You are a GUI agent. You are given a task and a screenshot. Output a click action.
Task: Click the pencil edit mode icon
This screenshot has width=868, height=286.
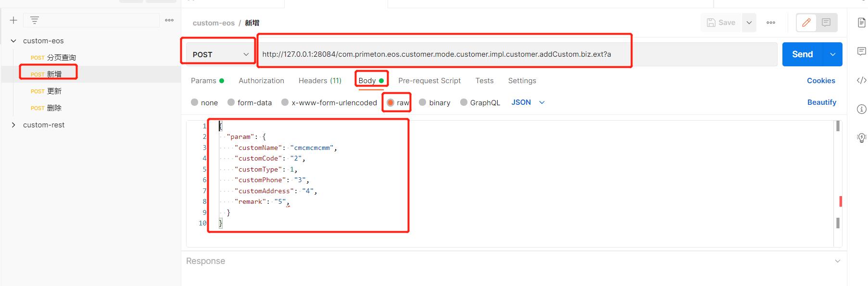(x=806, y=23)
